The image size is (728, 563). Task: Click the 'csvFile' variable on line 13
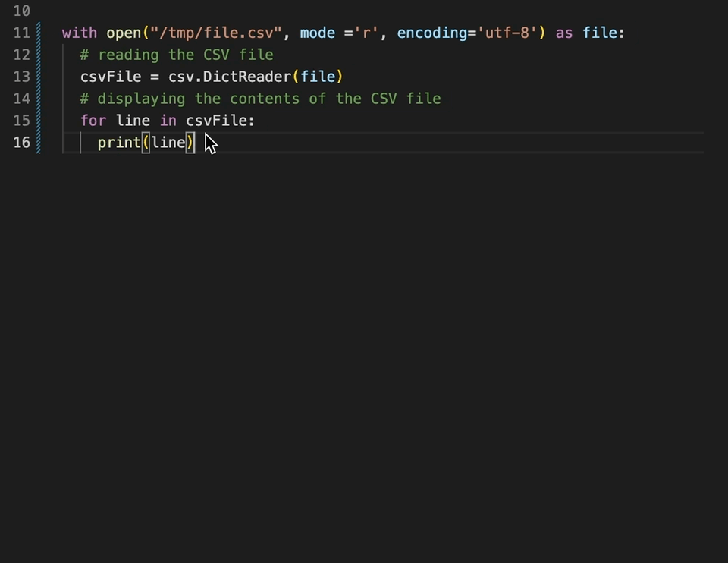coord(111,77)
